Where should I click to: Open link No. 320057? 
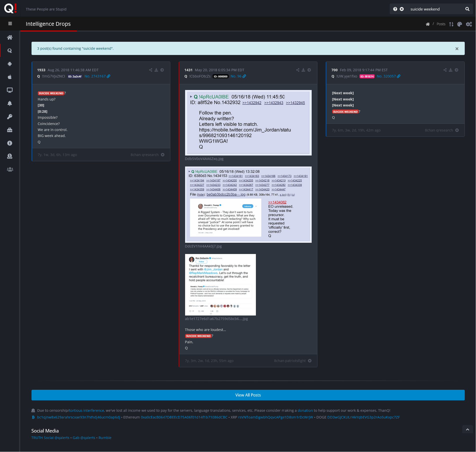[x=388, y=76]
